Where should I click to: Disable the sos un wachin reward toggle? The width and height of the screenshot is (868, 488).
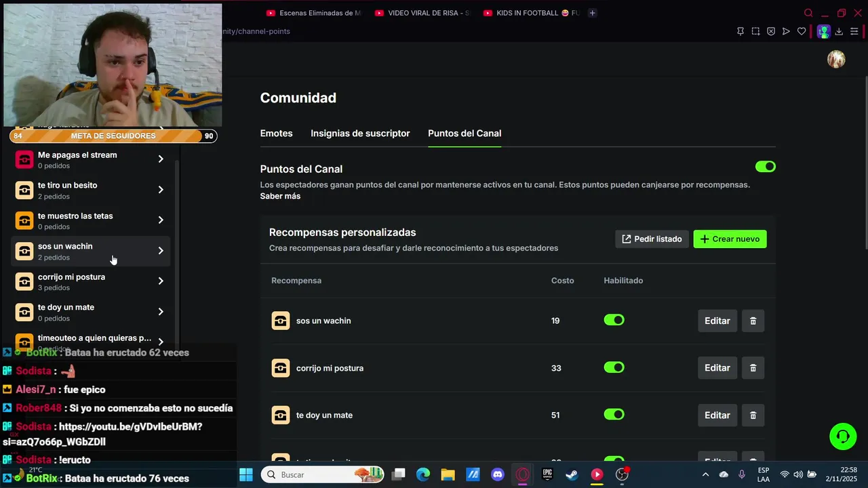pos(614,320)
